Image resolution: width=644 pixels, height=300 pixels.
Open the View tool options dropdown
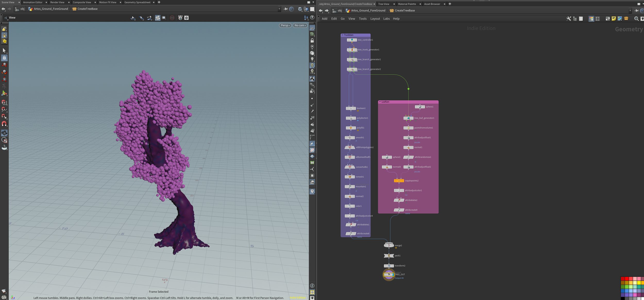tap(6, 18)
